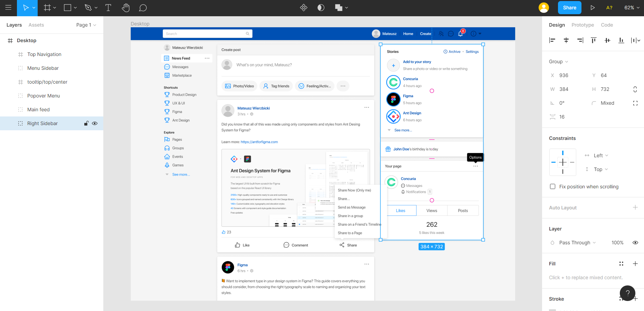
Task: Click the Search box in canvas design
Action: (x=207, y=34)
